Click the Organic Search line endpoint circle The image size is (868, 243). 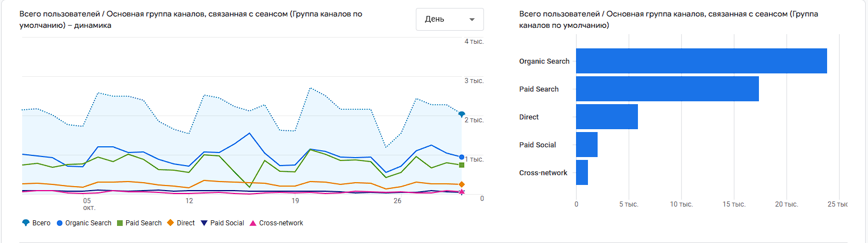click(462, 157)
